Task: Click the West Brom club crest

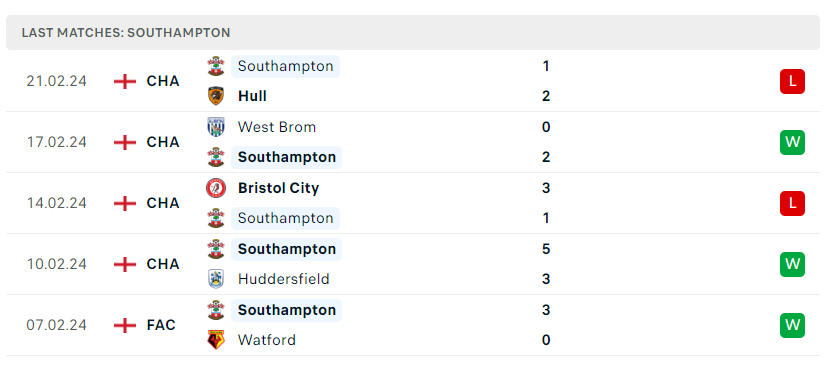Action: point(216,127)
